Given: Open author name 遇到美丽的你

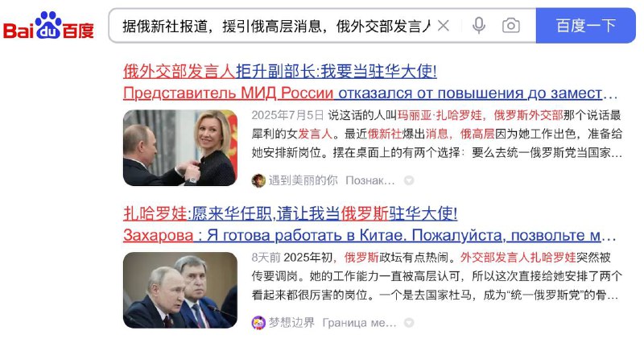Looking at the screenshot, I should 303,180.
